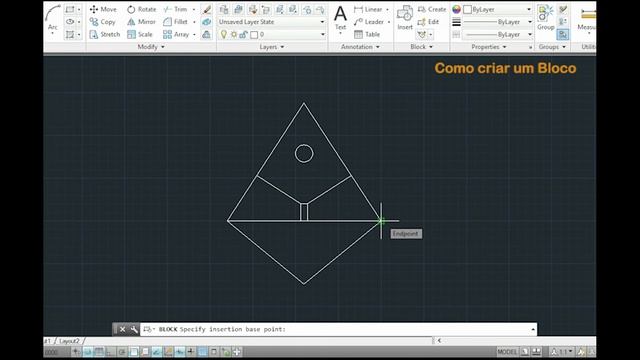Click the Insert block button
This screenshot has height=360, width=640.
pyautogui.click(x=405, y=18)
